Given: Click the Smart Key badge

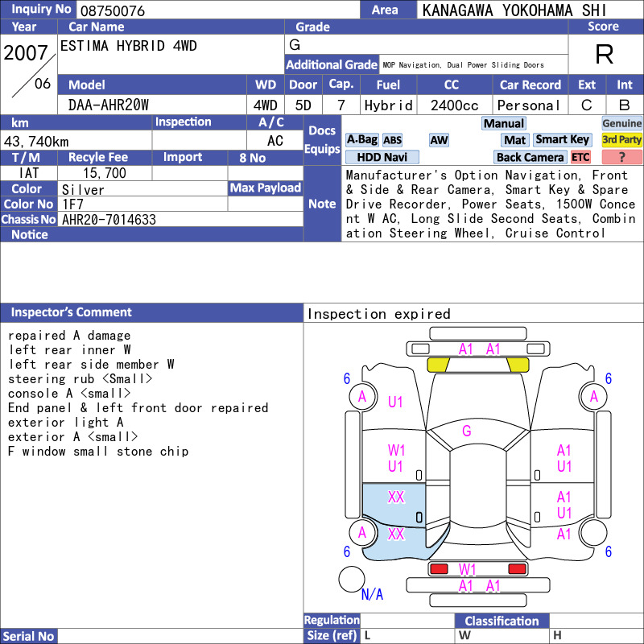Looking at the screenshot, I should 562,140.
